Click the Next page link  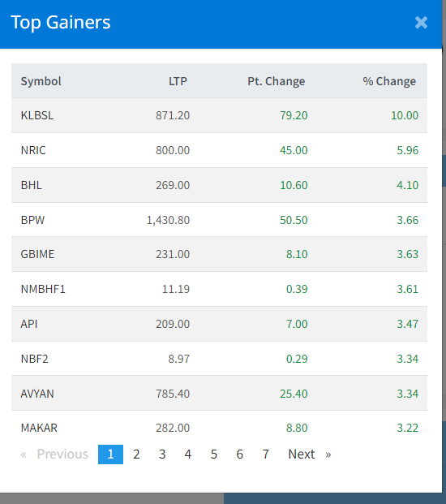pos(310,454)
